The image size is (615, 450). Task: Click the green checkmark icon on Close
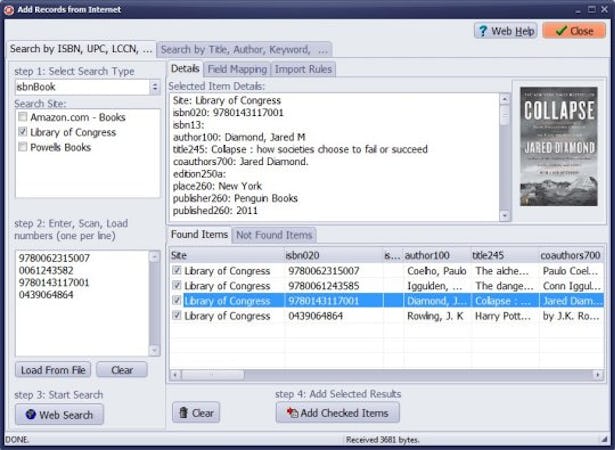click(x=561, y=31)
